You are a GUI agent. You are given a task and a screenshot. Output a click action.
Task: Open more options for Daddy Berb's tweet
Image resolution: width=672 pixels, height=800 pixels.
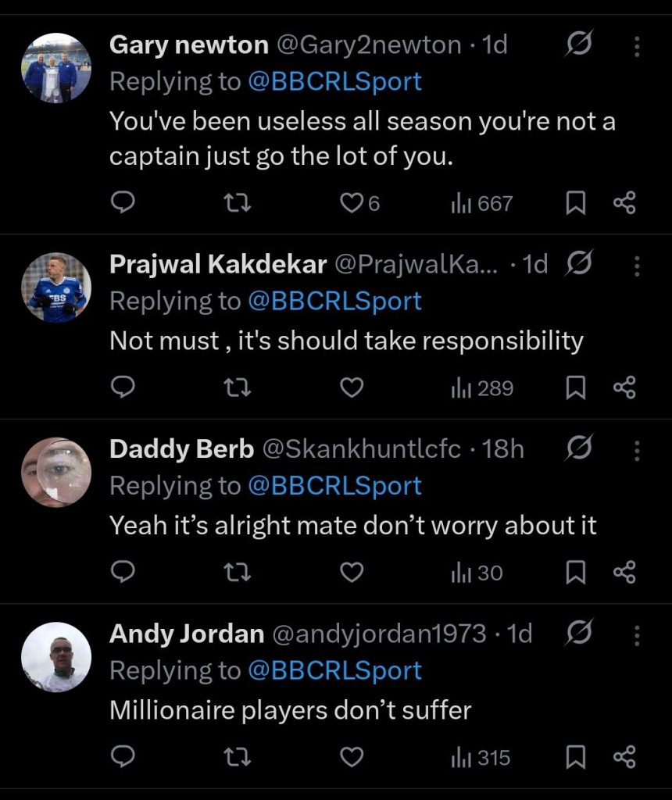[637, 450]
